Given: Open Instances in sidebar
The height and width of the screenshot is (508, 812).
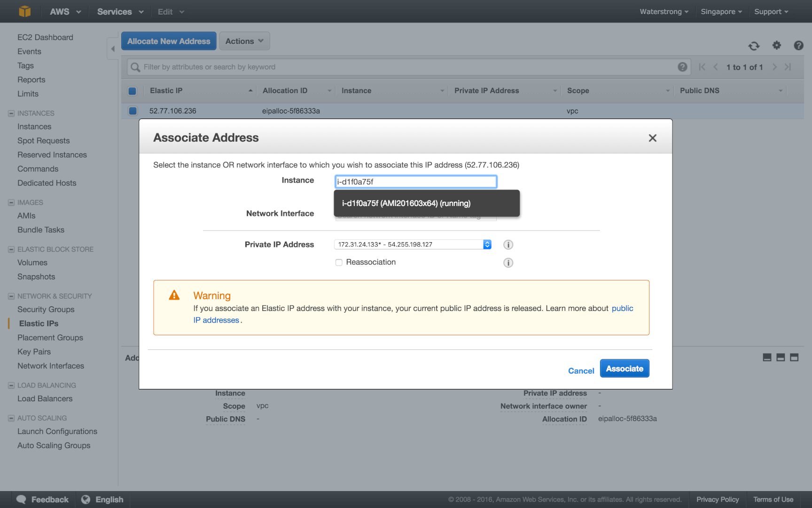Looking at the screenshot, I should pos(34,127).
